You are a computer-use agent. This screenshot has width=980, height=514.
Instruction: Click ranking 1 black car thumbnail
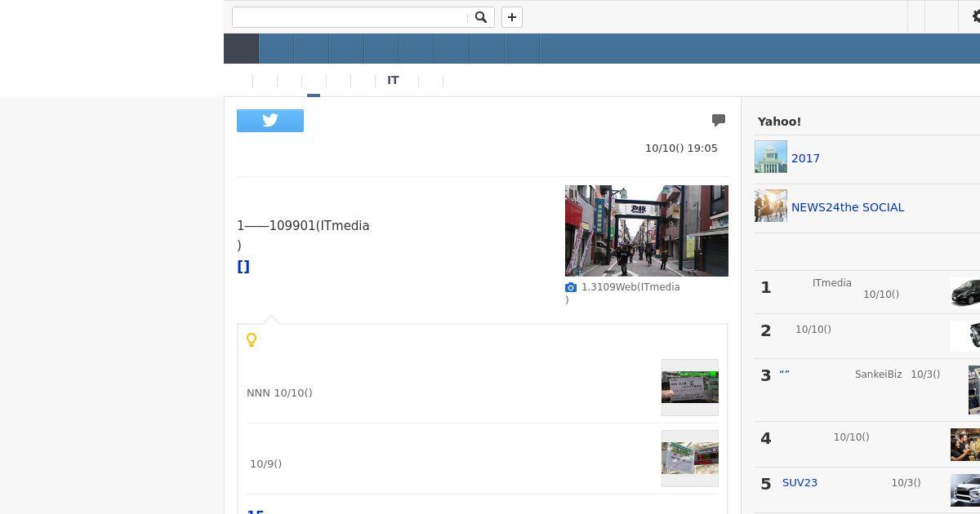pos(965,291)
